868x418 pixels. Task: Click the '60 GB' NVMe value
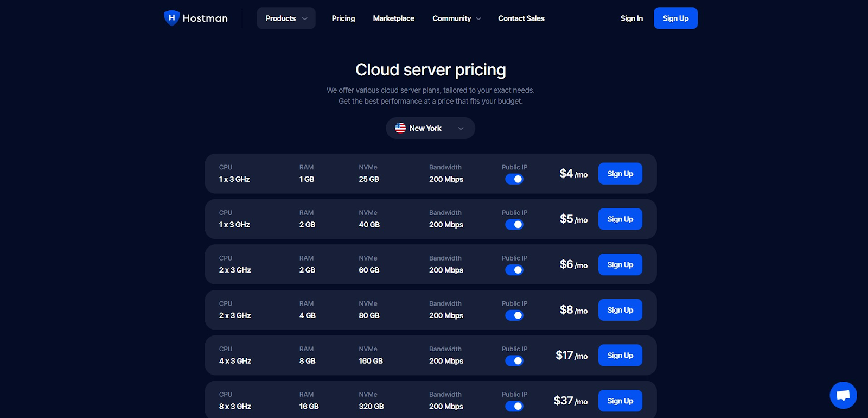tap(369, 270)
